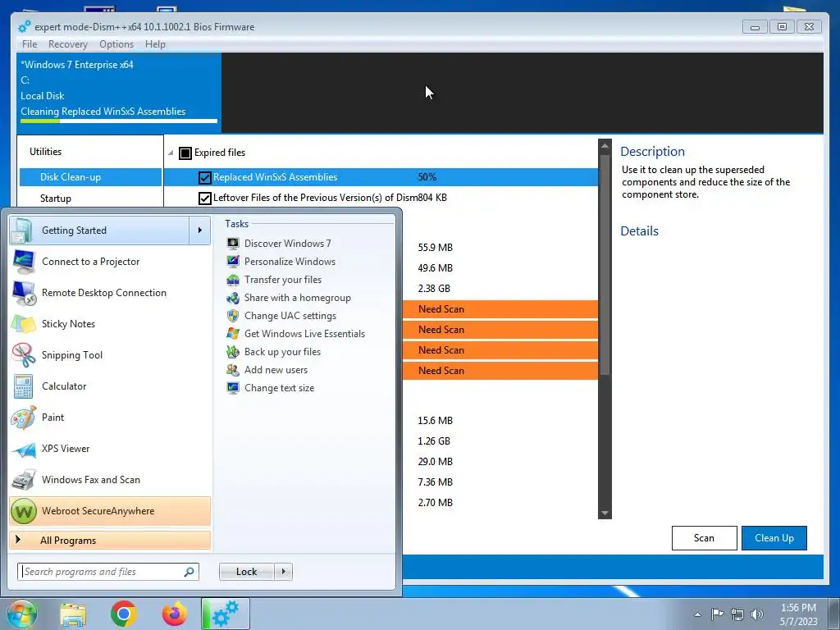Image resolution: width=840 pixels, height=630 pixels.
Task: Click the Change UAC settings shield icon
Action: pyautogui.click(x=233, y=316)
